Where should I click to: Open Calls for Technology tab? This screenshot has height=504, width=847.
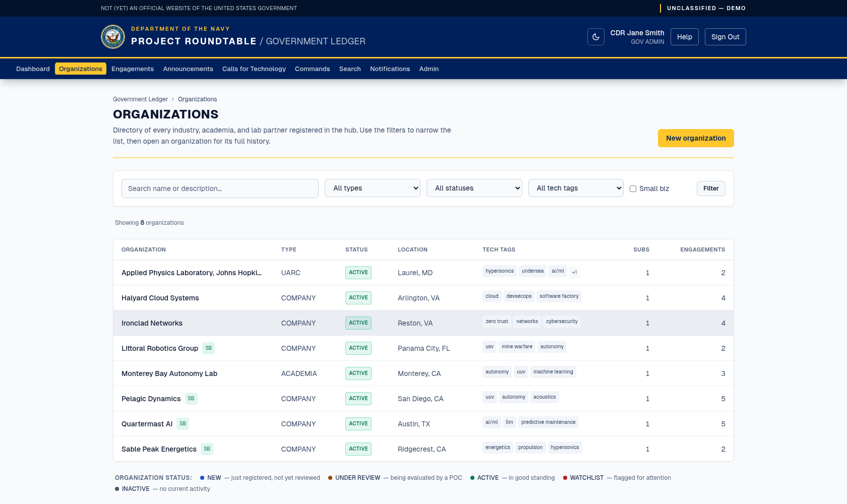[x=254, y=69]
